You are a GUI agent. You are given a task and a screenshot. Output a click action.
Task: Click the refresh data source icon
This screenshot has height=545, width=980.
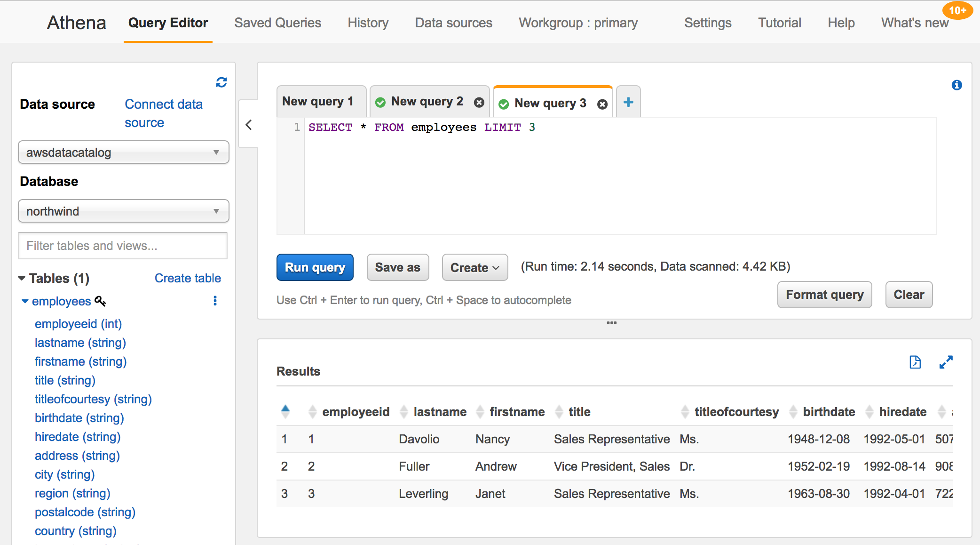pyautogui.click(x=221, y=82)
